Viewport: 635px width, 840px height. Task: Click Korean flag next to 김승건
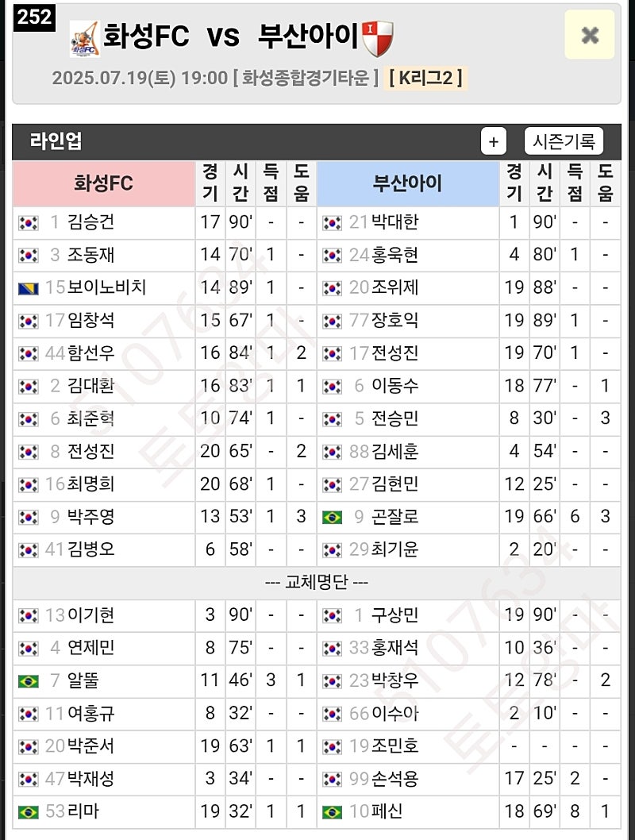(x=29, y=223)
